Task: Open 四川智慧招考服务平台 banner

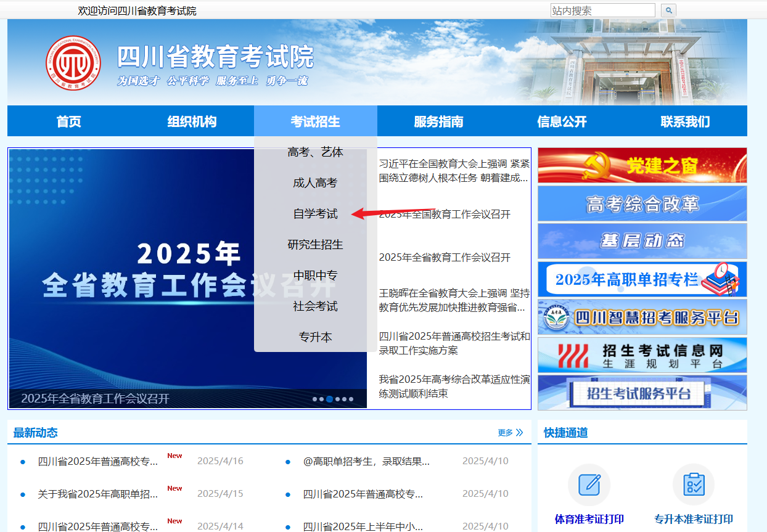Action: 642,317
